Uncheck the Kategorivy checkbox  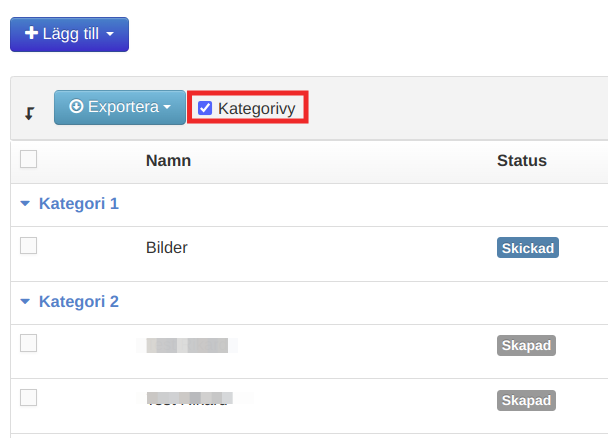[x=205, y=108]
